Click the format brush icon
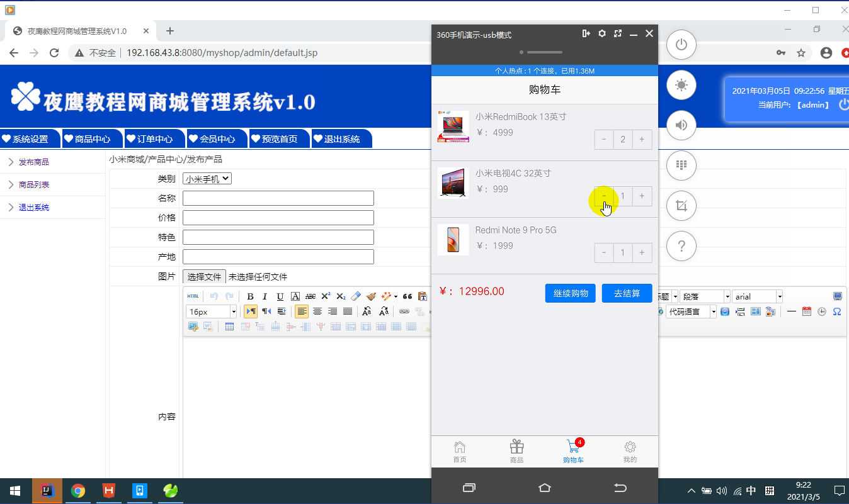 point(371,296)
